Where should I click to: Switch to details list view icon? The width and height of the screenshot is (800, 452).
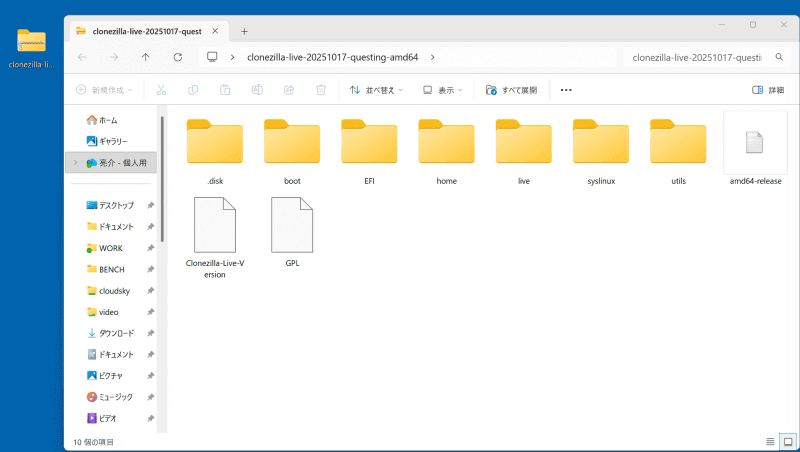pyautogui.click(x=770, y=442)
